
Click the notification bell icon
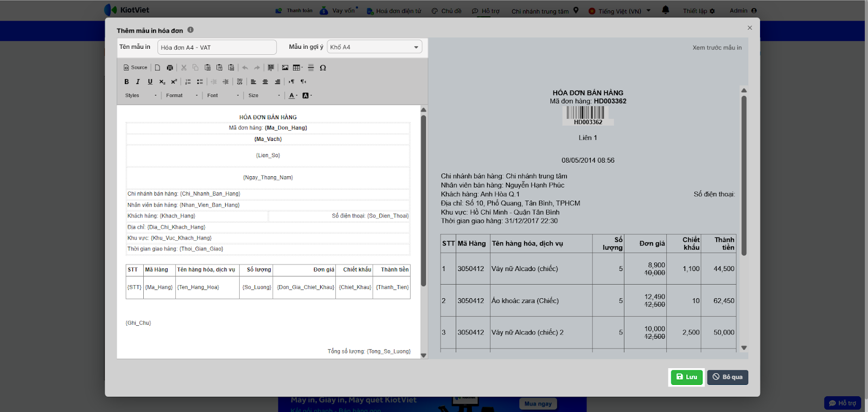click(x=666, y=10)
